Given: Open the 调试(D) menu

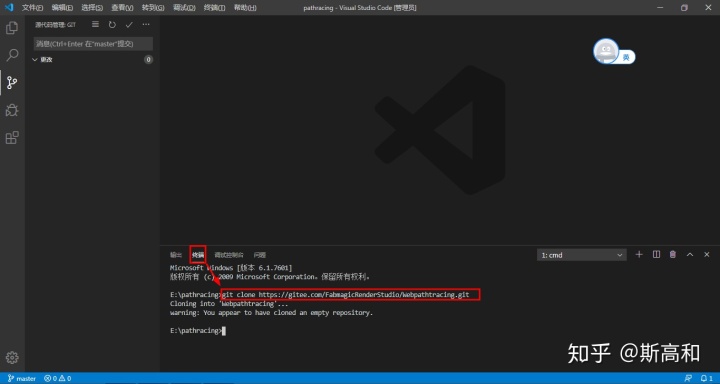Looking at the screenshot, I should [x=184, y=8].
